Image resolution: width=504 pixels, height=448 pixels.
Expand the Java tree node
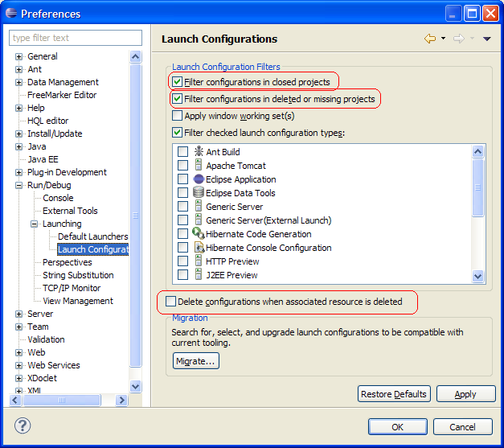point(18,146)
